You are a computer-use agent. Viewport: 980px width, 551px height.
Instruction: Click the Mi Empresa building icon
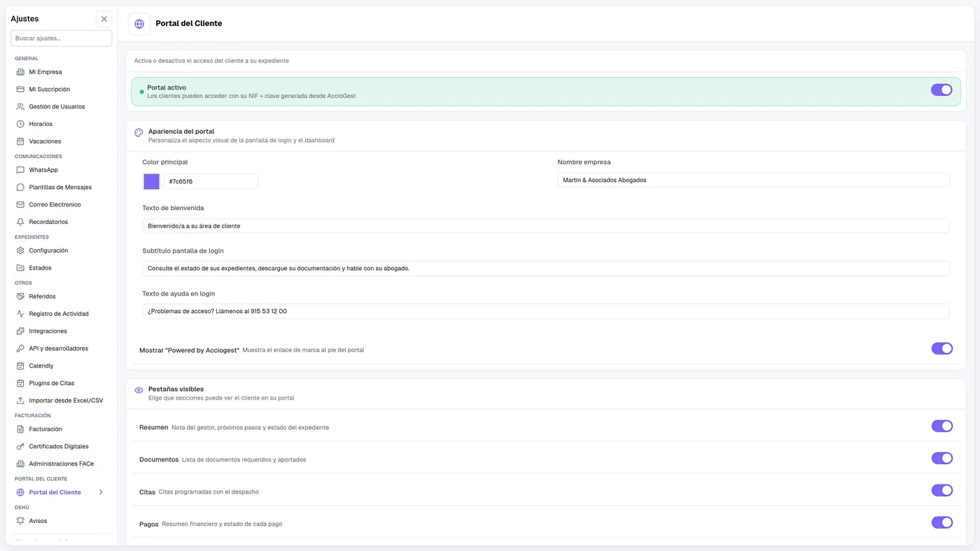tap(20, 72)
